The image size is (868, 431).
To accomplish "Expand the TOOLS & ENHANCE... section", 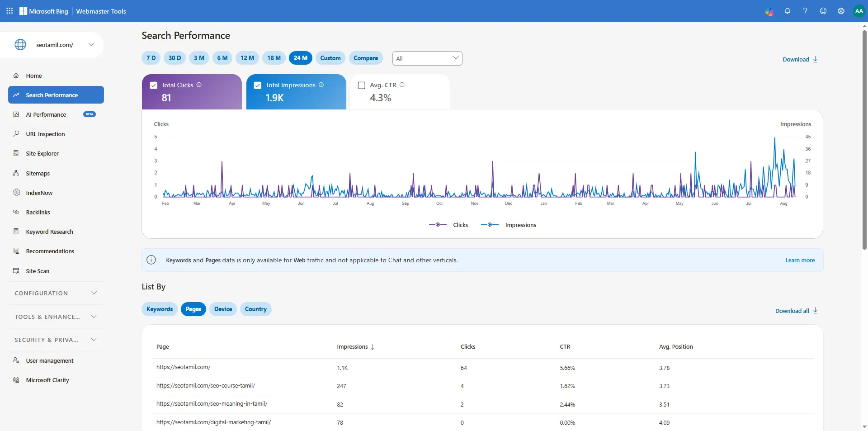I will coord(56,317).
